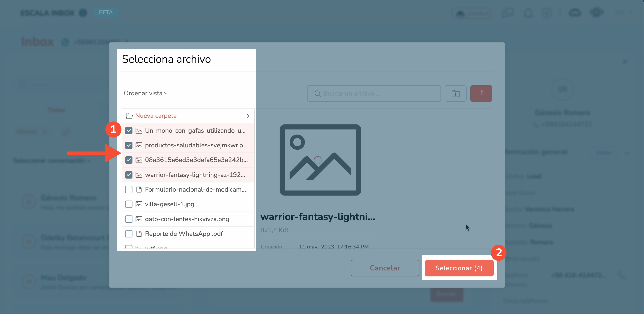Open Seleccionar conversación dropdown in background inbox
This screenshot has height=314, width=644.
[52, 160]
